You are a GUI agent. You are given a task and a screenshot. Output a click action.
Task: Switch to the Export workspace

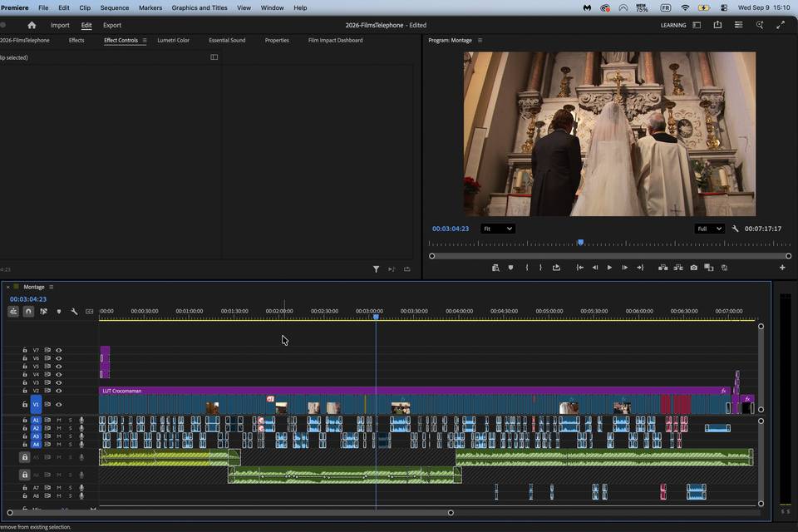click(112, 25)
